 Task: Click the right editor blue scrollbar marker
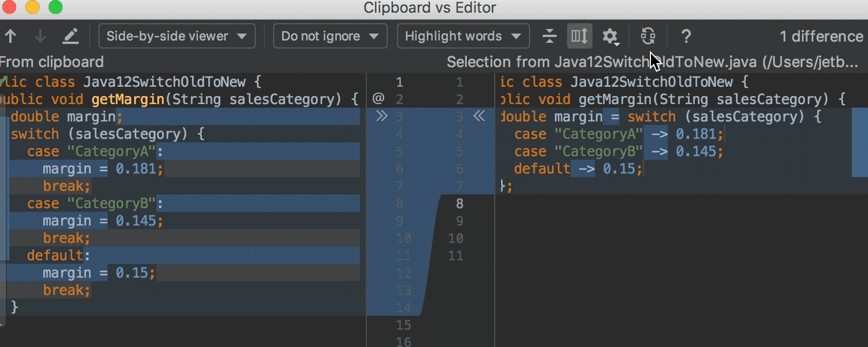pyautogui.click(x=859, y=142)
